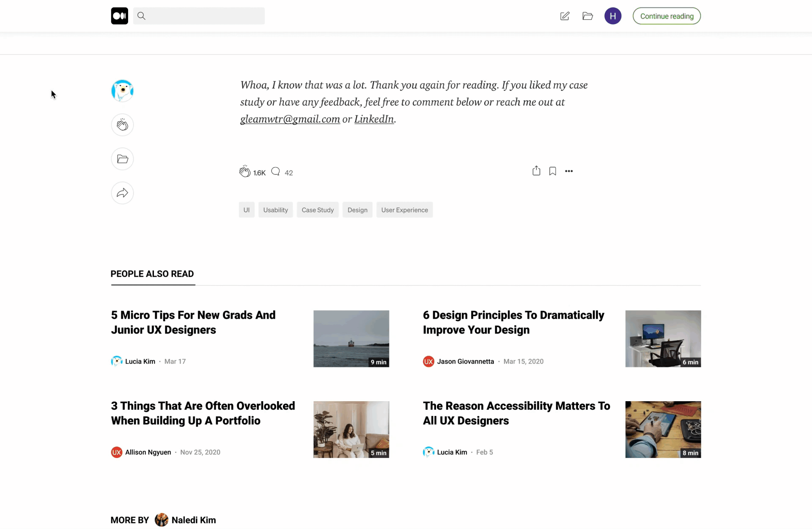Open 3 Things That Are Often Overlooked article
The width and height of the screenshot is (812, 529).
pos(203,413)
